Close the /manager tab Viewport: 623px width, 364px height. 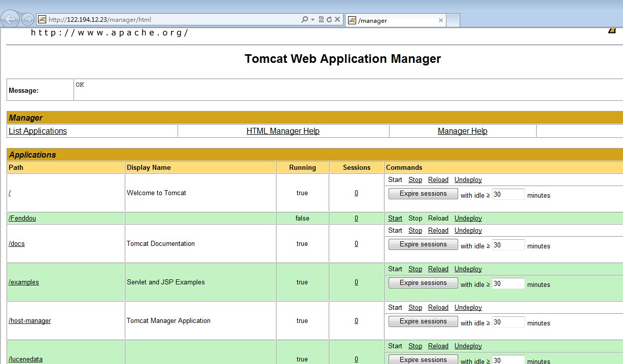point(440,20)
